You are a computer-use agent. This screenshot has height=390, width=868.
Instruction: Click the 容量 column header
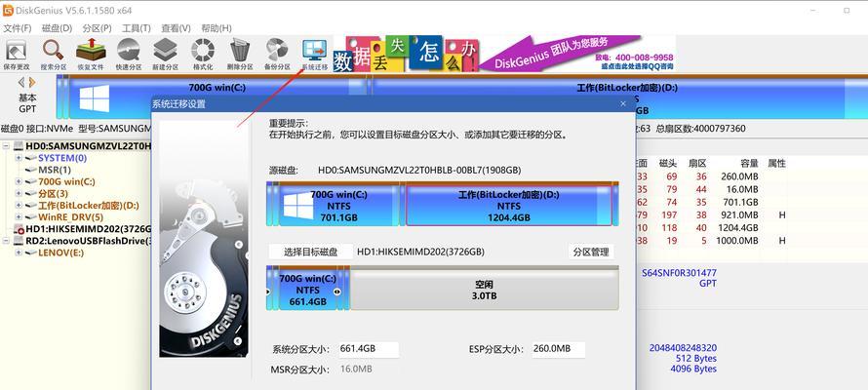pos(748,163)
